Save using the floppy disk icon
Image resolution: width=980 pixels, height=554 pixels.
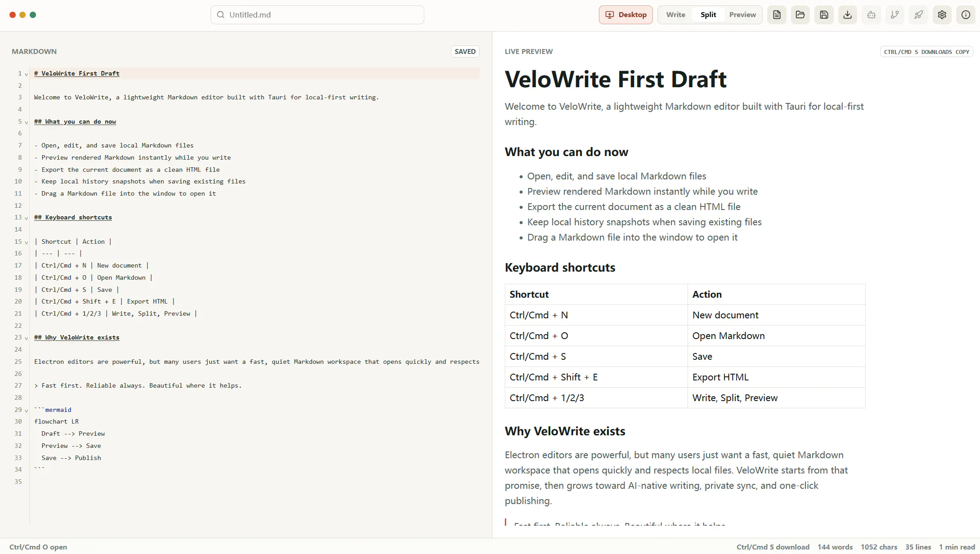pos(824,15)
